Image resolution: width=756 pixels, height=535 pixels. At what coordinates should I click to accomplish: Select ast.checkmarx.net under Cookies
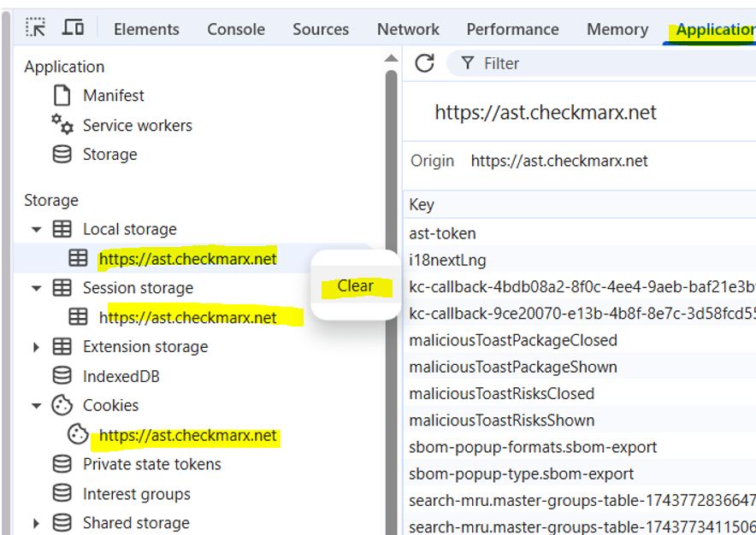(187, 435)
